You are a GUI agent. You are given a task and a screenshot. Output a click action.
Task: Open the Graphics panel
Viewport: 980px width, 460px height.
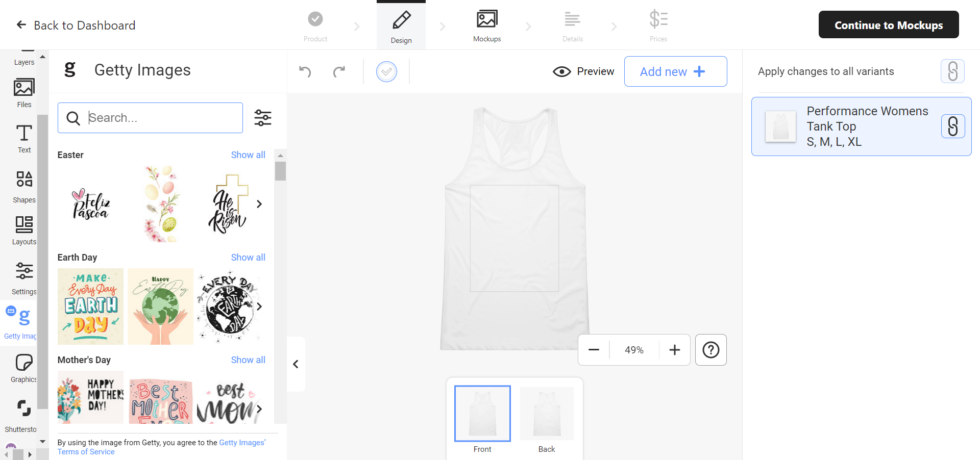(x=24, y=368)
